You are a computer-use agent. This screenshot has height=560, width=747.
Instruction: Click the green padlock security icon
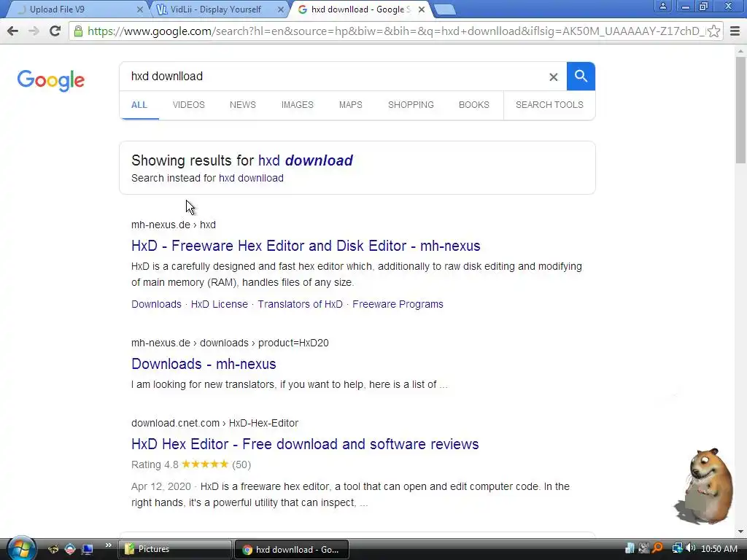pos(78,31)
